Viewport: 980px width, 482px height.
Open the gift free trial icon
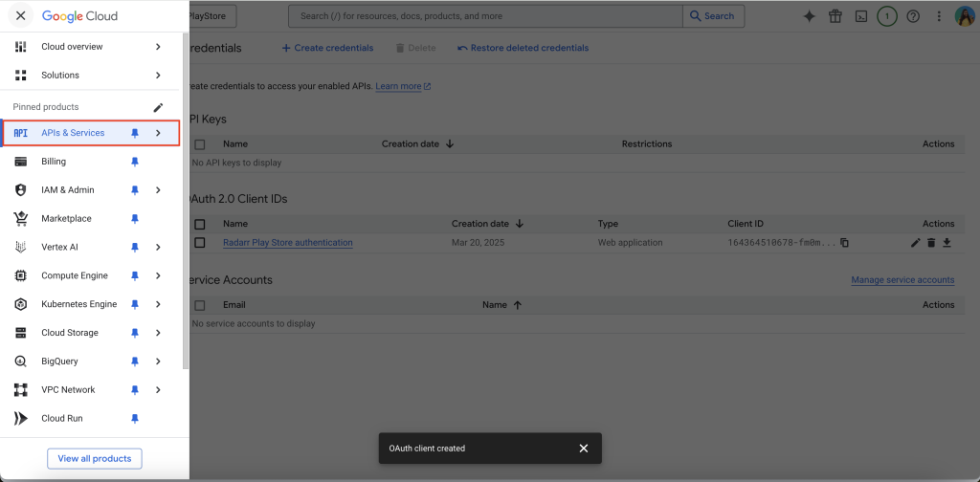(835, 16)
